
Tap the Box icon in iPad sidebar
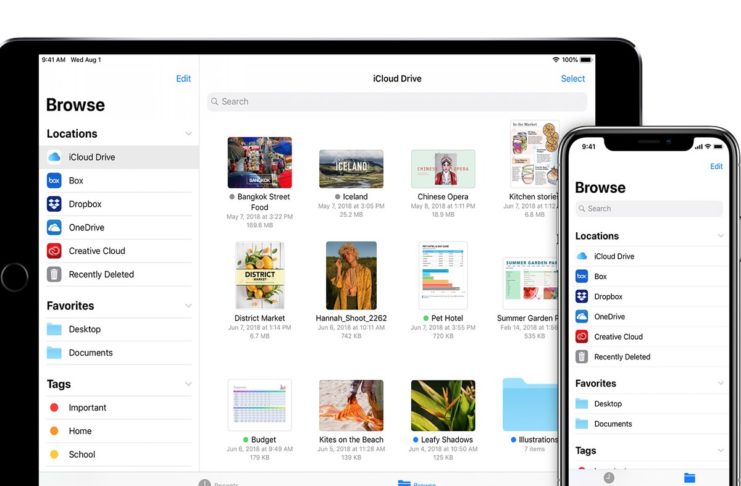tap(54, 180)
